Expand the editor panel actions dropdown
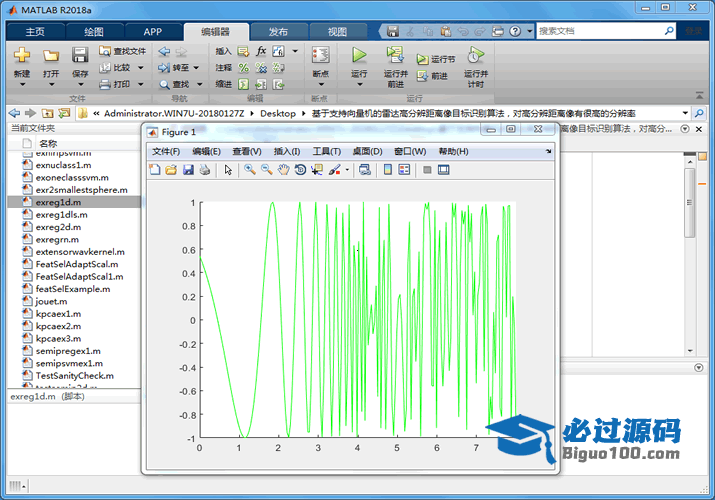Screen dimensions: 715x500 [685, 129]
